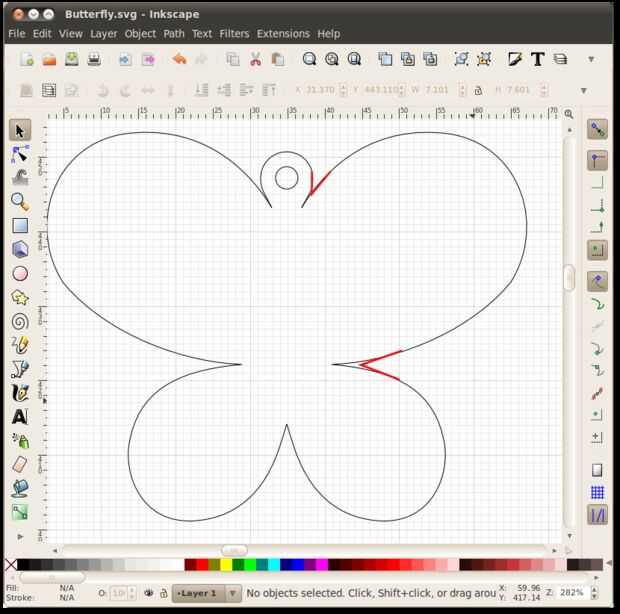This screenshot has width=620, height=614.
Task: Expand commands bar overflow arrow
Action: [x=591, y=59]
